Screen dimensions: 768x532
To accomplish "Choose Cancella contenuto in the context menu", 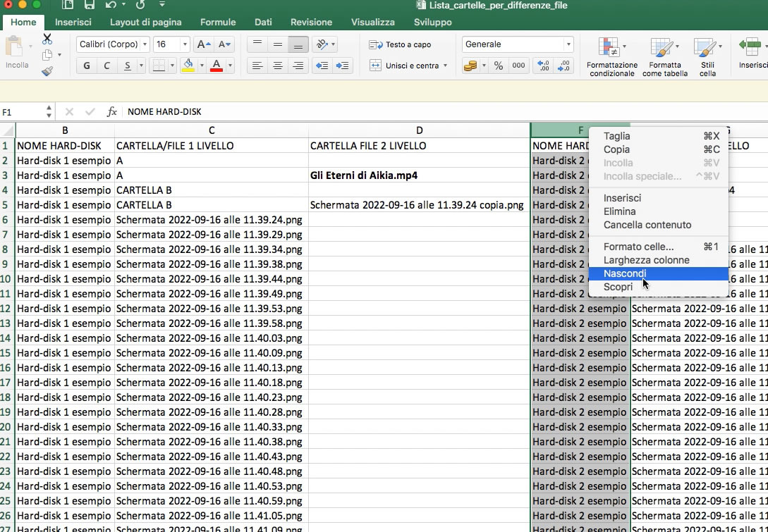I will [658, 225].
